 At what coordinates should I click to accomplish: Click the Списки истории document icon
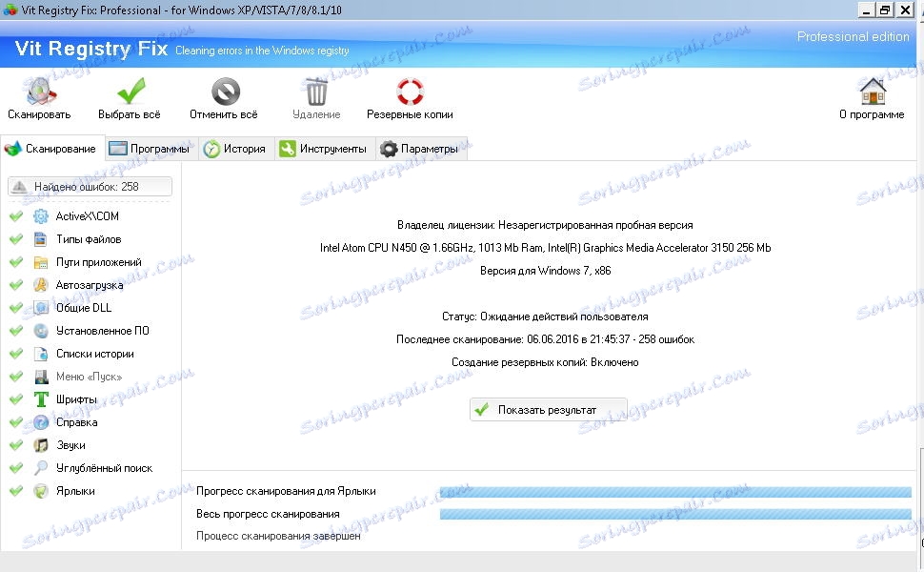[41, 354]
